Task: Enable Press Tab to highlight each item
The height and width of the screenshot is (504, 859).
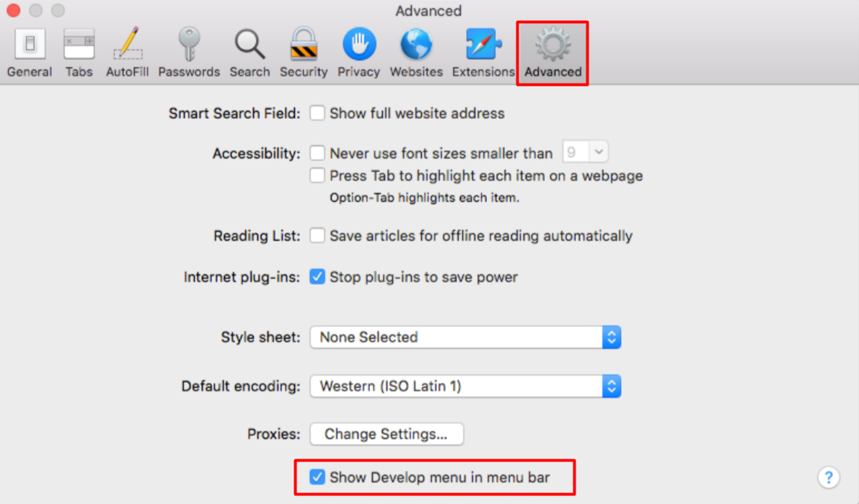Action: click(x=317, y=175)
